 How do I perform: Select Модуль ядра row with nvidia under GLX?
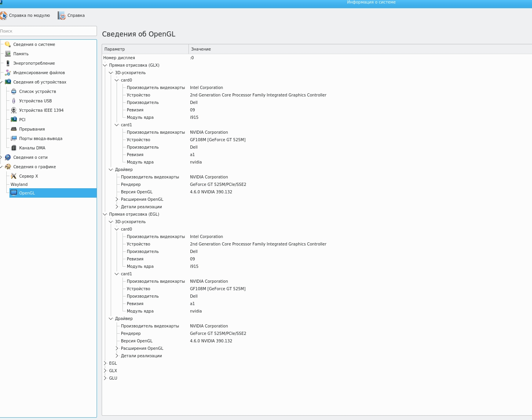click(x=317, y=162)
